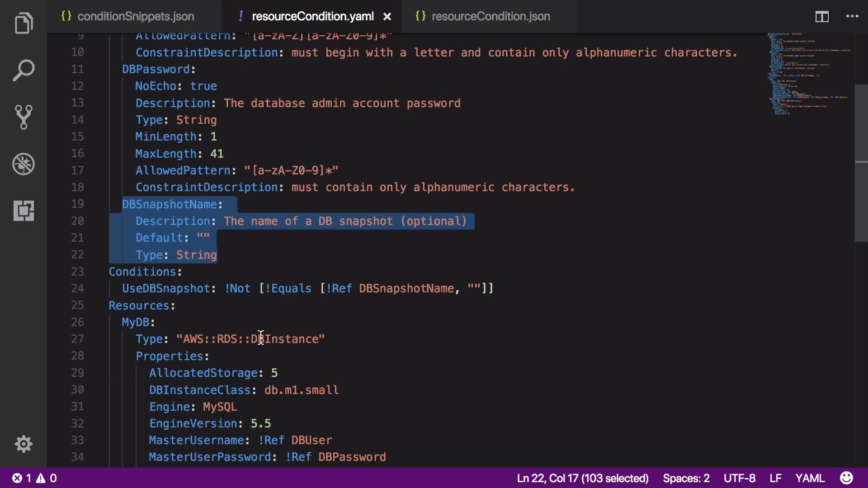Change indentation via Spaces: 2
868x488 pixels.
(x=686, y=478)
